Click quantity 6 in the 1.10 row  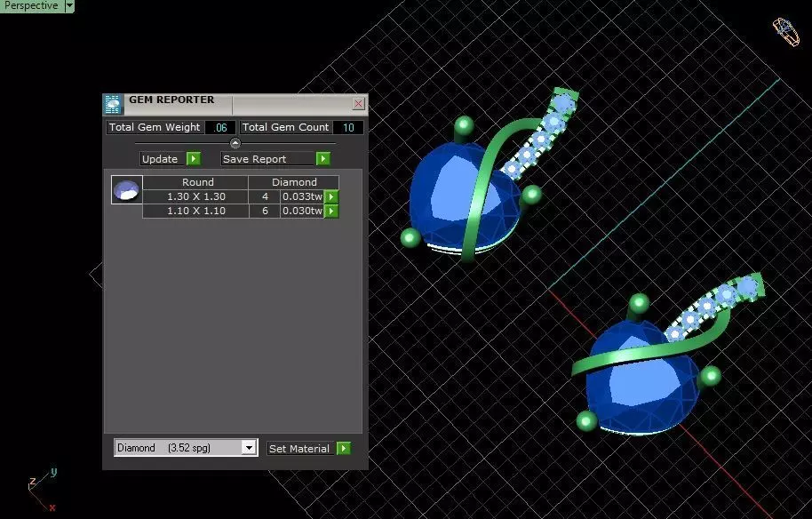click(x=265, y=211)
